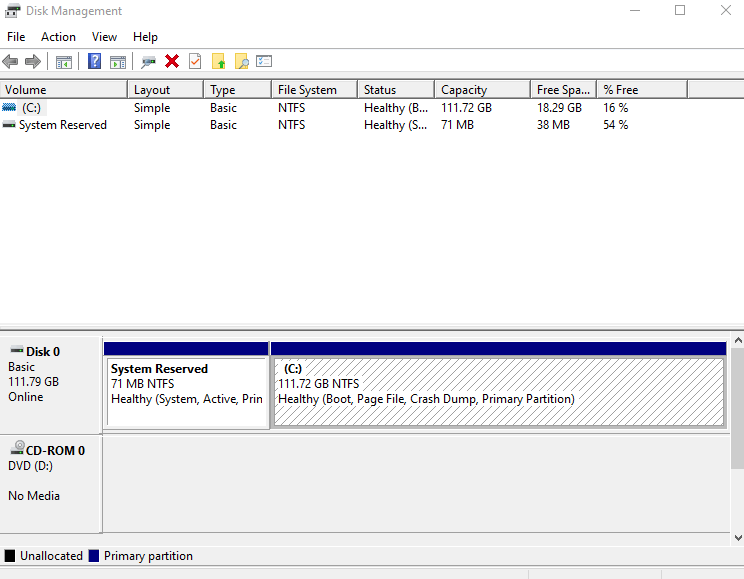Click the System Reserved volume icon in list
This screenshot has height=579, width=744.
tap(9, 124)
